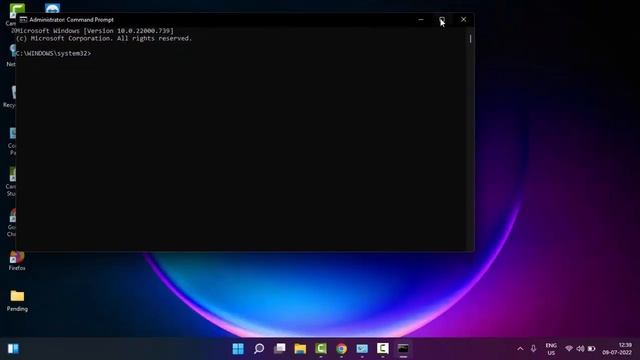Open the Windows Start menu
Image resolution: width=640 pixels, height=360 pixels.
pos(238,349)
